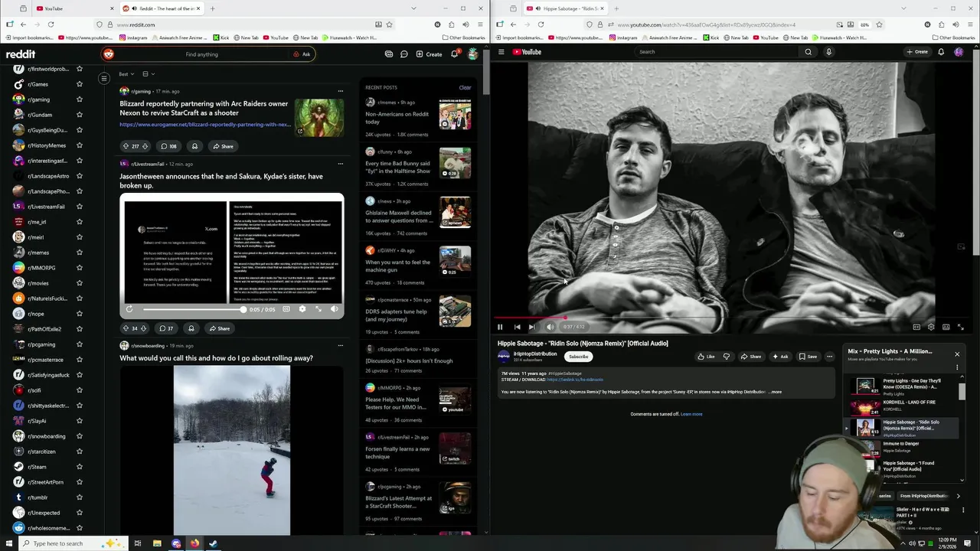This screenshot has height=551, width=980.
Task: Open tab list dropdown in YouTube window
Action: click(903, 8)
